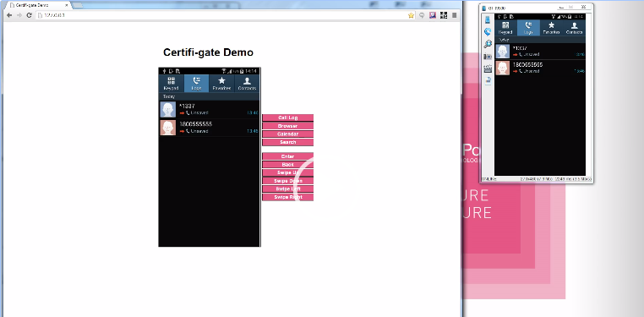The width and height of the screenshot is (644, 317).
Task: Click the magnifier zoom icon in the viewer sidebar
Action: [x=488, y=44]
